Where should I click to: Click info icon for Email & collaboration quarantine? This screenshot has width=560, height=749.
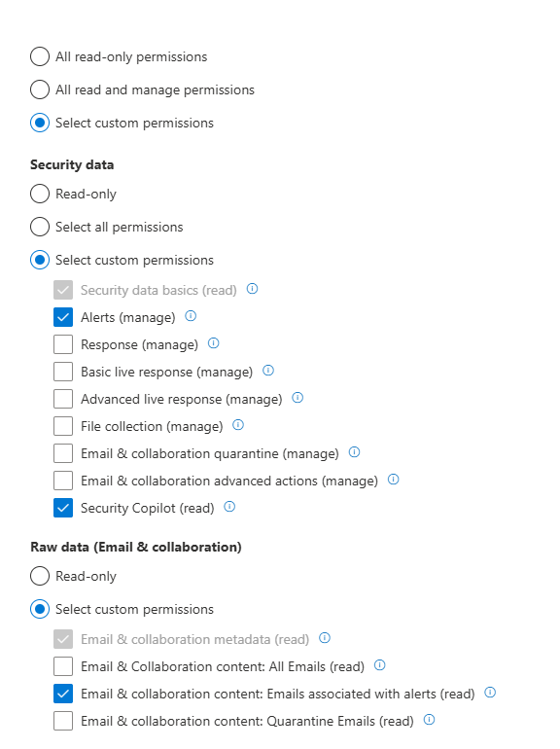354,452
